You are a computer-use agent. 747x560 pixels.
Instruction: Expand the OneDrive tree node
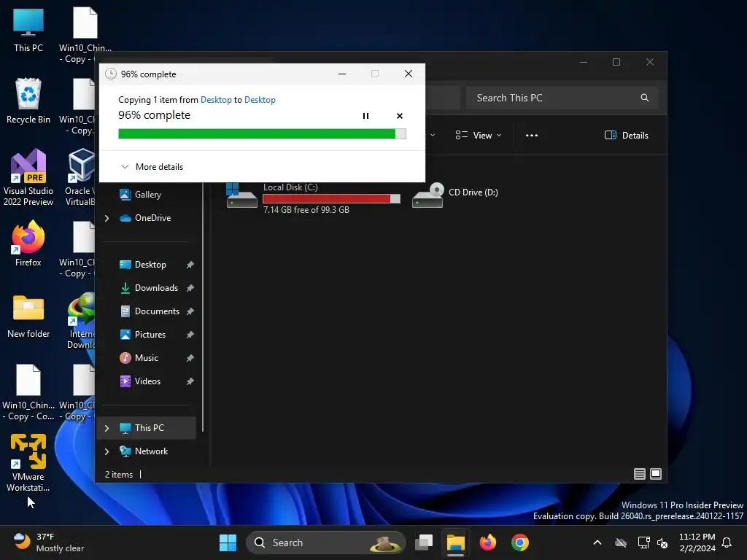coord(107,218)
